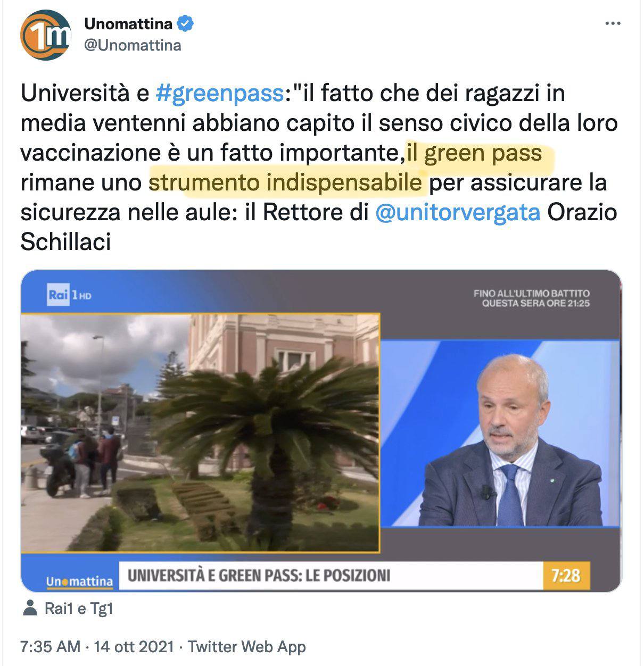Click the palm tree video frame

click(200, 433)
